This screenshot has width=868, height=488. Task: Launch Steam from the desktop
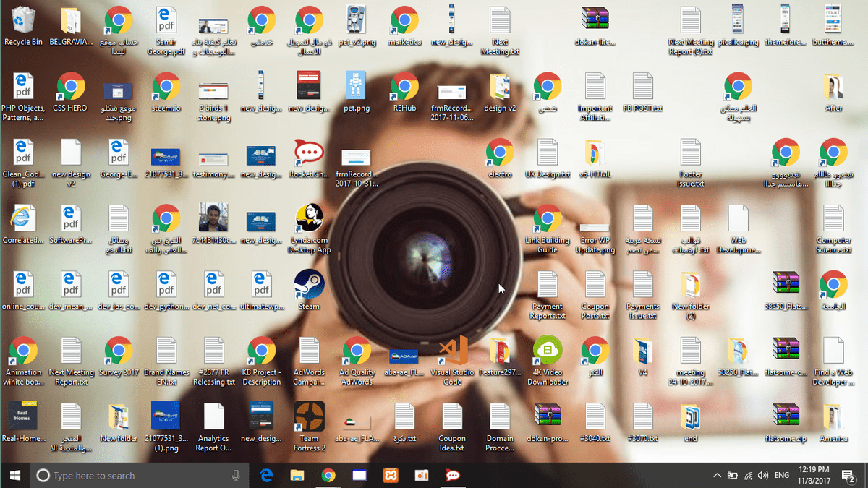point(309,285)
